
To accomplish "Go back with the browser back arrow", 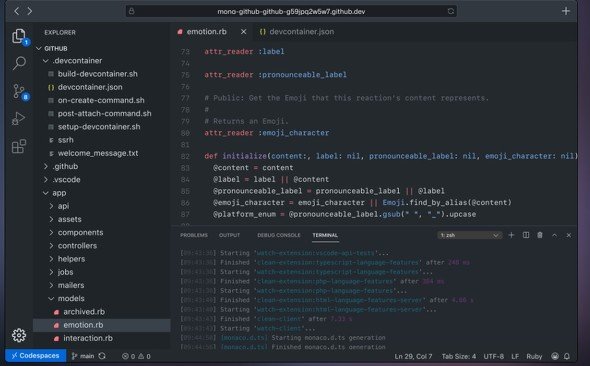I will (x=17, y=11).
